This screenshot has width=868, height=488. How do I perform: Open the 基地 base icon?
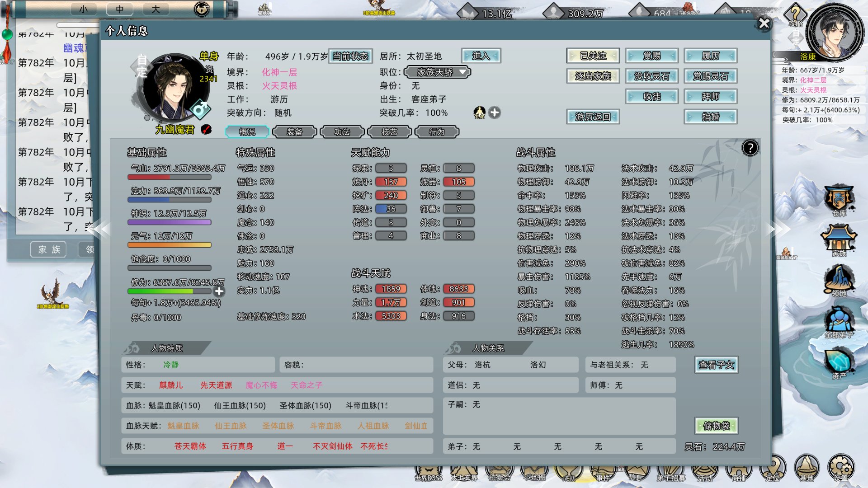pyautogui.click(x=807, y=468)
